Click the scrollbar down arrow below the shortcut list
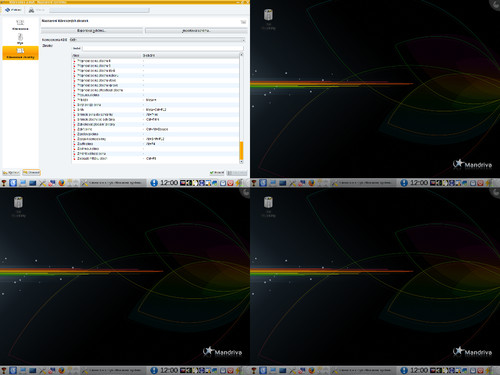Viewport: 500px width, 375px height. point(241,162)
